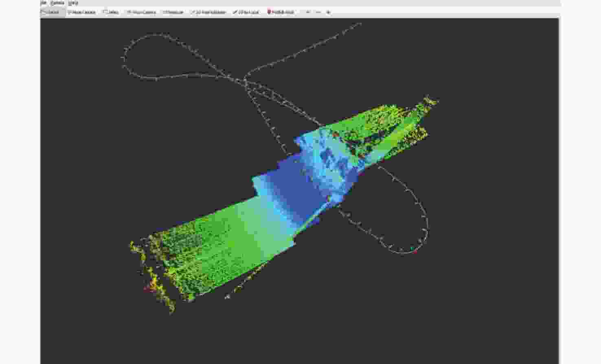Viewport: 601px width, 364px height.
Task: Open the Help menu
Action: click(73, 2)
